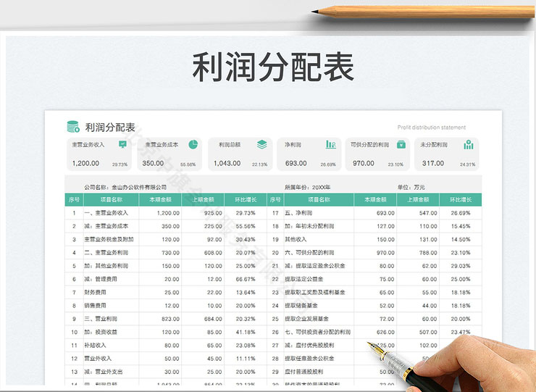
Task: Click the stacked layers icon on 利润总额 card
Action: click(261, 144)
